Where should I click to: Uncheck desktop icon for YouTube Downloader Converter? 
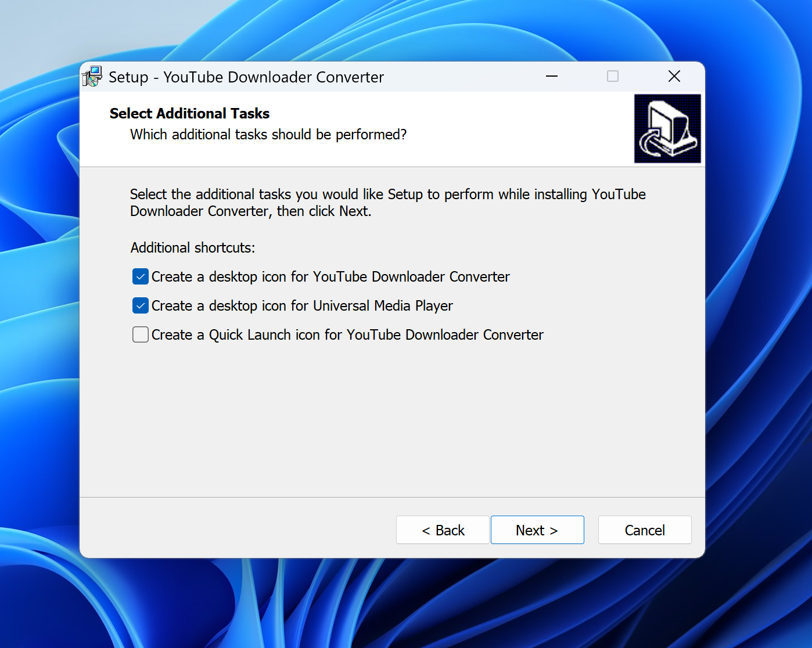141,276
